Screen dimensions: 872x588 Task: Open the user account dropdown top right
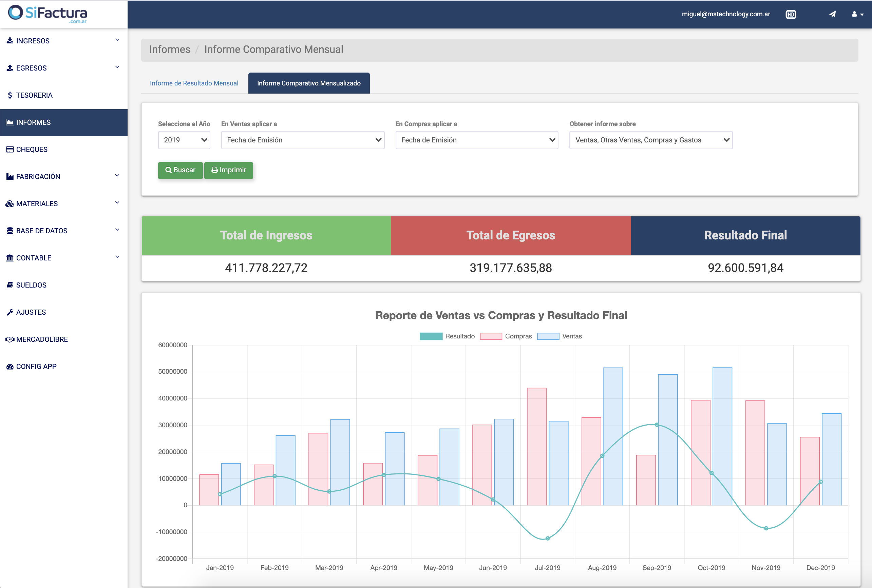pos(857,14)
